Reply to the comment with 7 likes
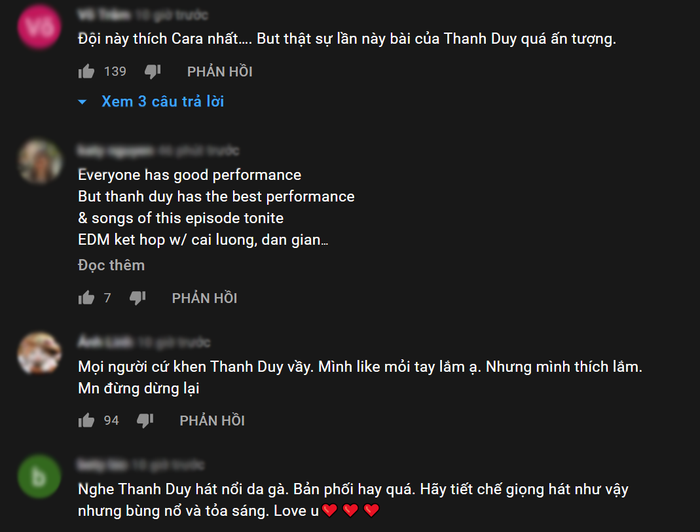The height and width of the screenshot is (532, 700). tap(204, 298)
